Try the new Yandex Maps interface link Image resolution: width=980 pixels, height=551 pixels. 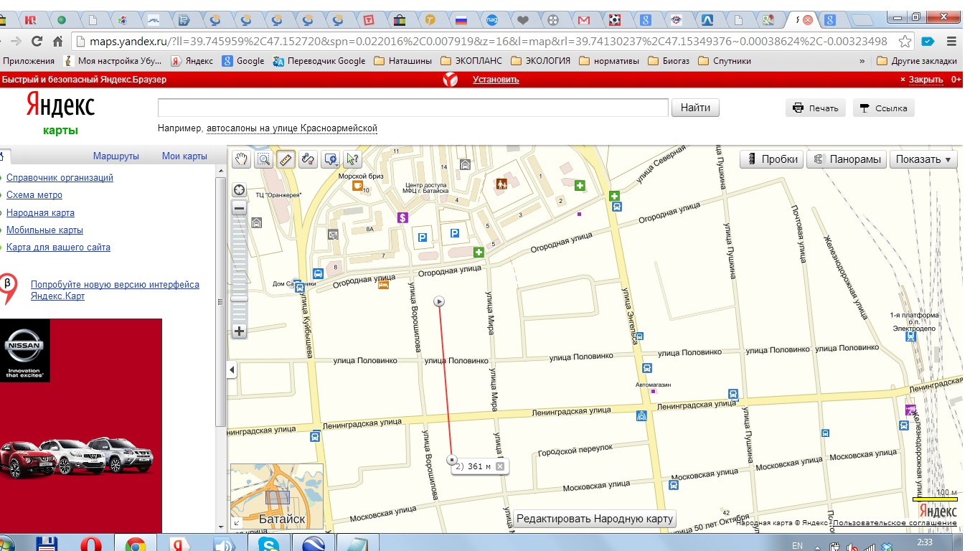[x=115, y=290]
